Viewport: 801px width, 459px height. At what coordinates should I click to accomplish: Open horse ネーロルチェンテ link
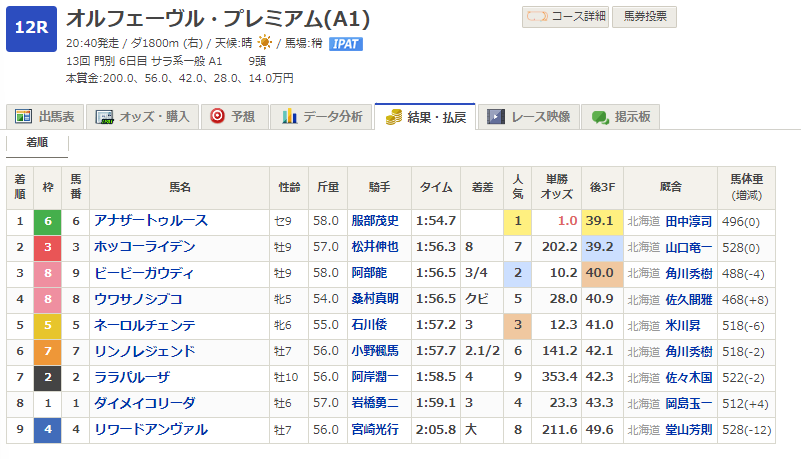(x=145, y=325)
